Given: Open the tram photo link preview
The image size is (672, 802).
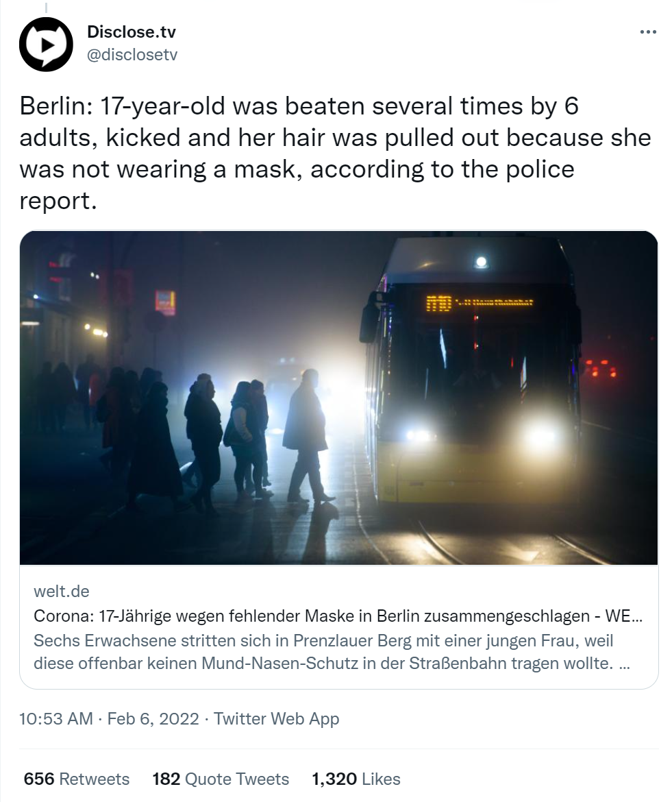Looking at the screenshot, I should pyautogui.click(x=338, y=398).
